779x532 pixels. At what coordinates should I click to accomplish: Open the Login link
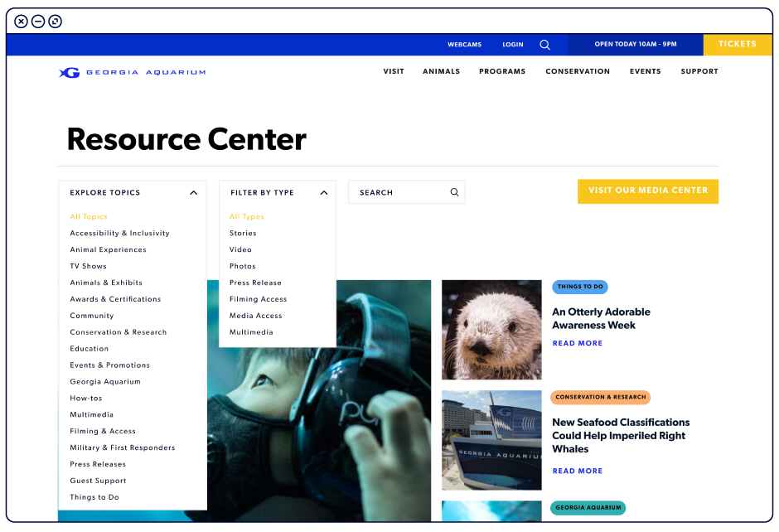coord(513,45)
